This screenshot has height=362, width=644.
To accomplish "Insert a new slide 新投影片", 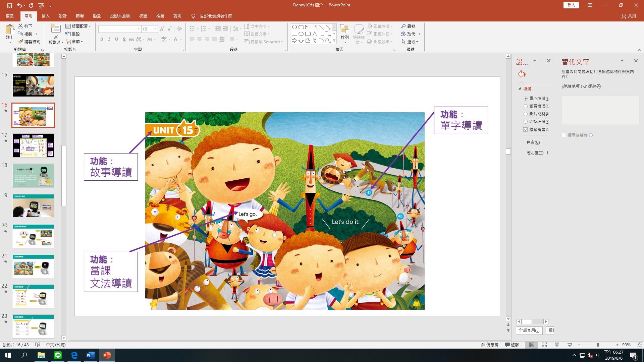I will 56,34.
